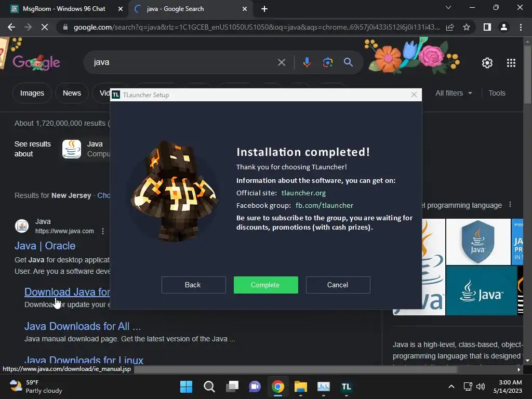Open Chrome profile menu
The width and height of the screenshot is (532, 399).
tap(504, 27)
